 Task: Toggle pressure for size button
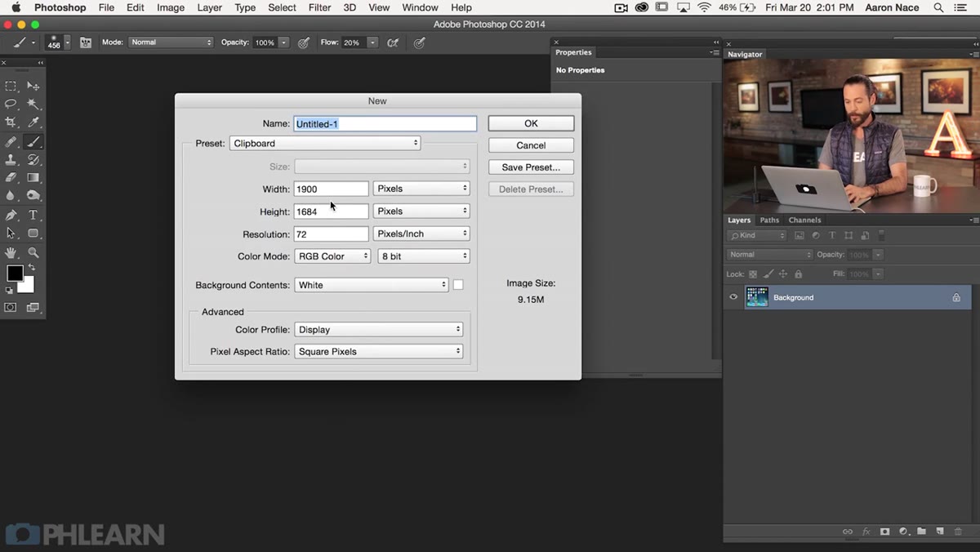(x=419, y=42)
